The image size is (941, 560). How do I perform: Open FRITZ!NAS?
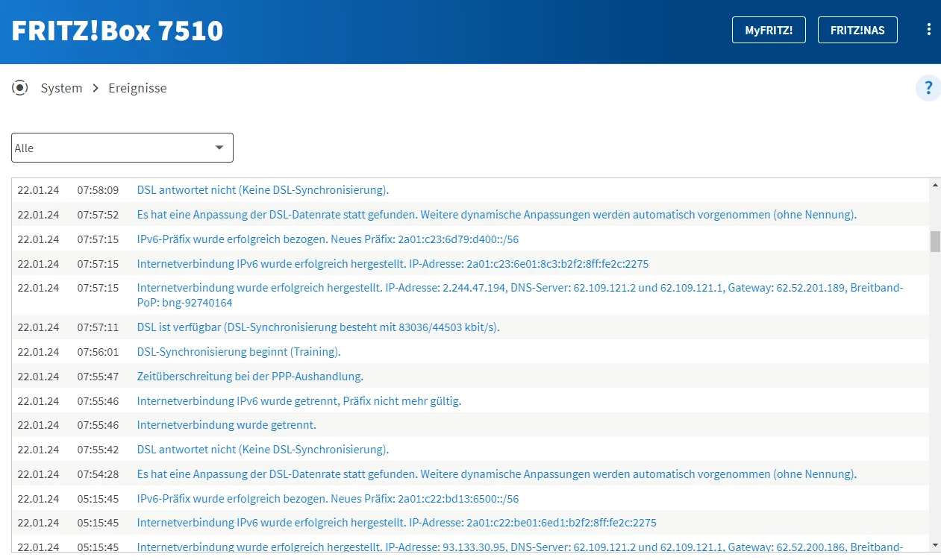pyautogui.click(x=857, y=30)
